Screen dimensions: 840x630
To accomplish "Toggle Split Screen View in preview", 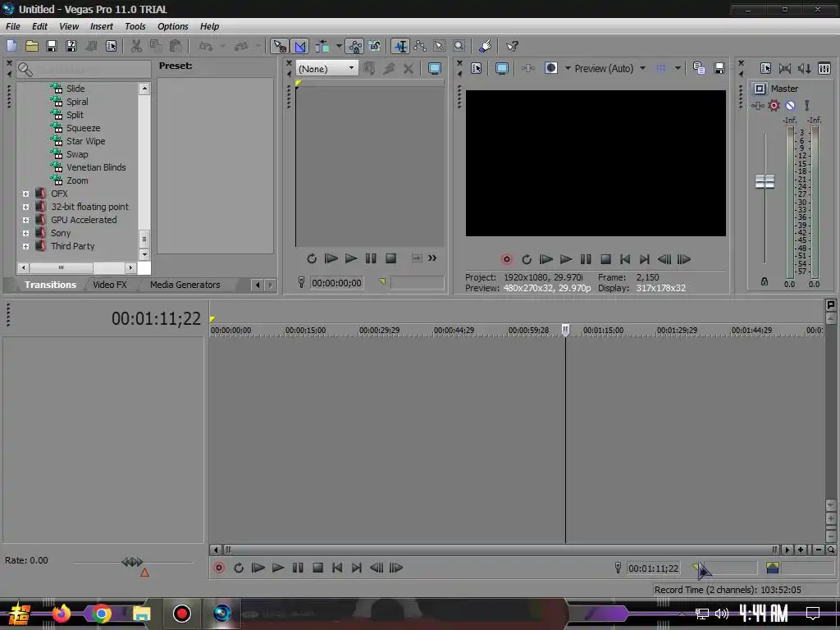I will point(551,68).
